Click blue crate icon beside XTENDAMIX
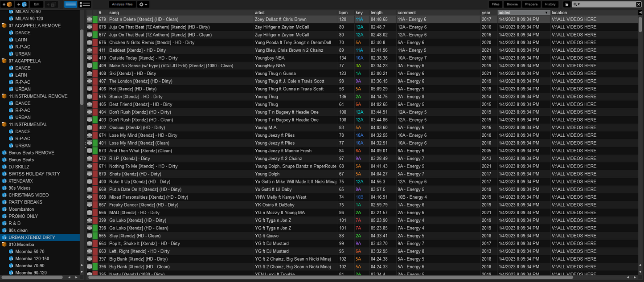This screenshot has height=282, width=644. point(4,181)
